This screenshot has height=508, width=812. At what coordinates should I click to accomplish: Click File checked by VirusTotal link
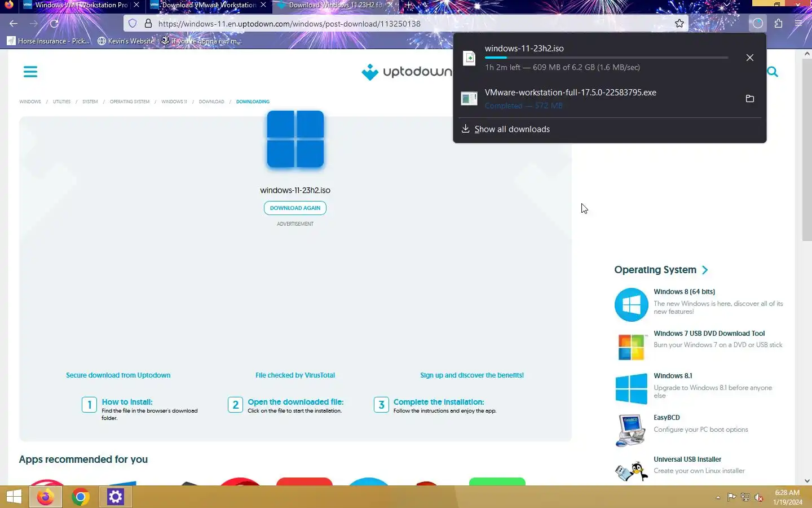click(x=295, y=375)
